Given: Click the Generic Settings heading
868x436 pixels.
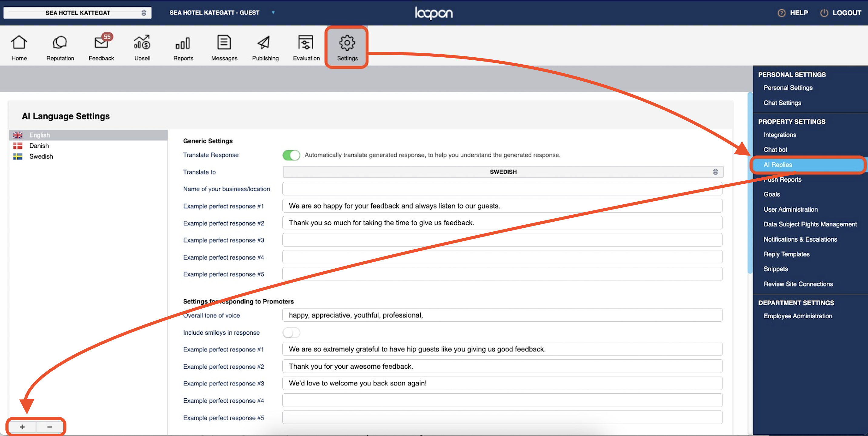Looking at the screenshot, I should pyautogui.click(x=208, y=141).
